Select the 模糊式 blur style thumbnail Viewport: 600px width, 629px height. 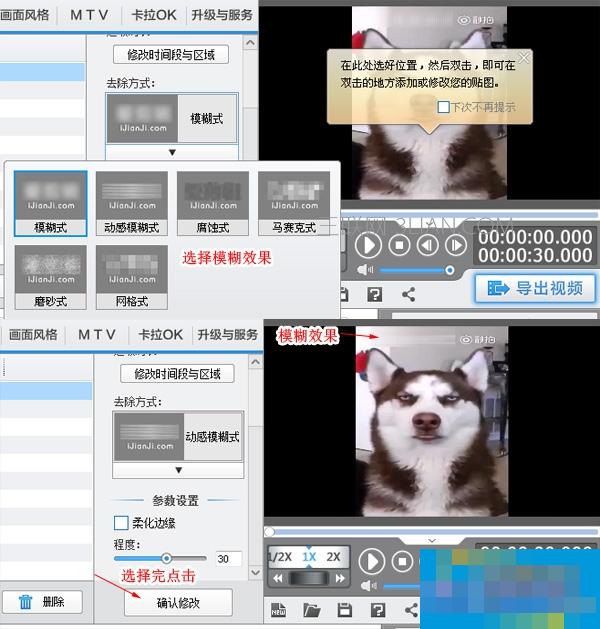51,203
